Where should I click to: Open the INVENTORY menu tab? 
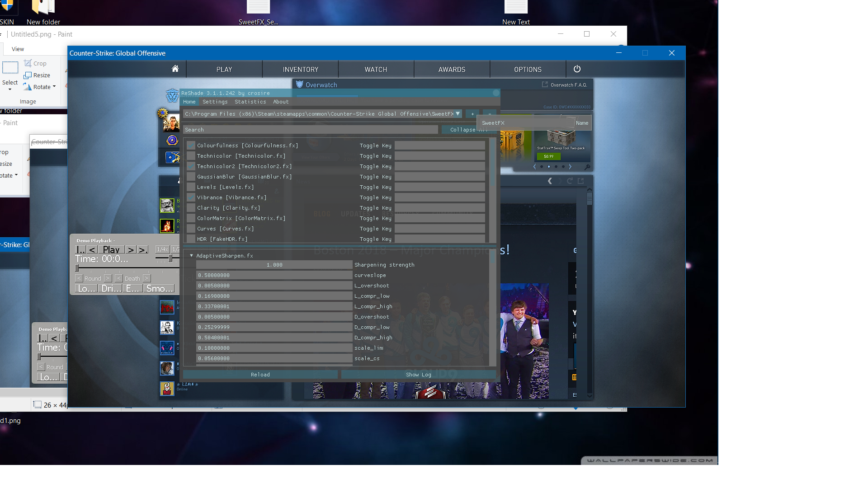(300, 70)
